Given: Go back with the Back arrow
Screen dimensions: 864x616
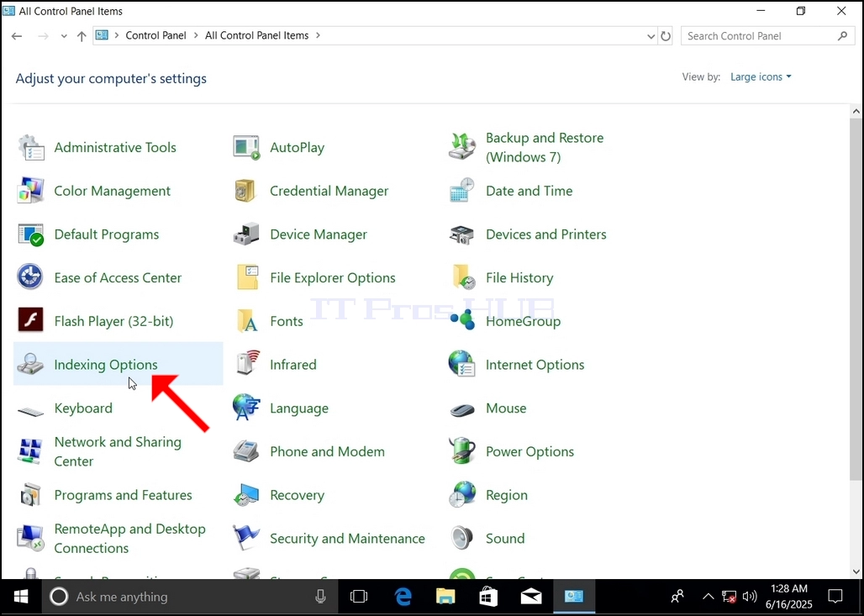Looking at the screenshot, I should [x=17, y=36].
